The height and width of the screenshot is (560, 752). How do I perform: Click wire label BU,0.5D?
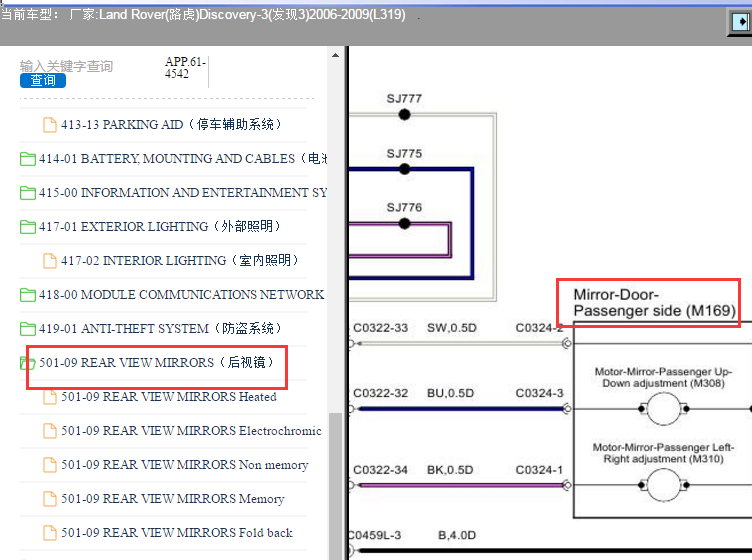pos(450,393)
